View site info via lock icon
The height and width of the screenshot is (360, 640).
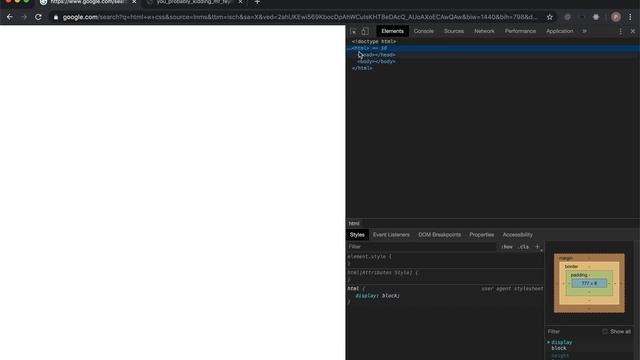pyautogui.click(x=56, y=17)
